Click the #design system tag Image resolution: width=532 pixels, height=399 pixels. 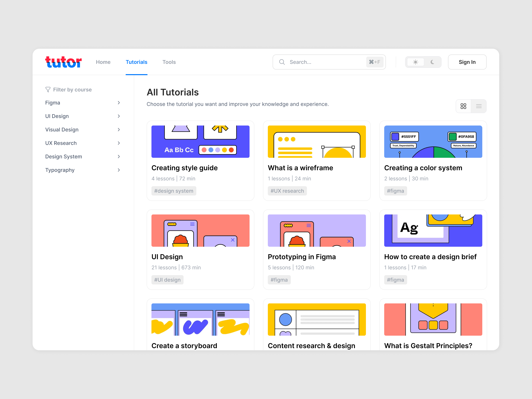tap(174, 191)
